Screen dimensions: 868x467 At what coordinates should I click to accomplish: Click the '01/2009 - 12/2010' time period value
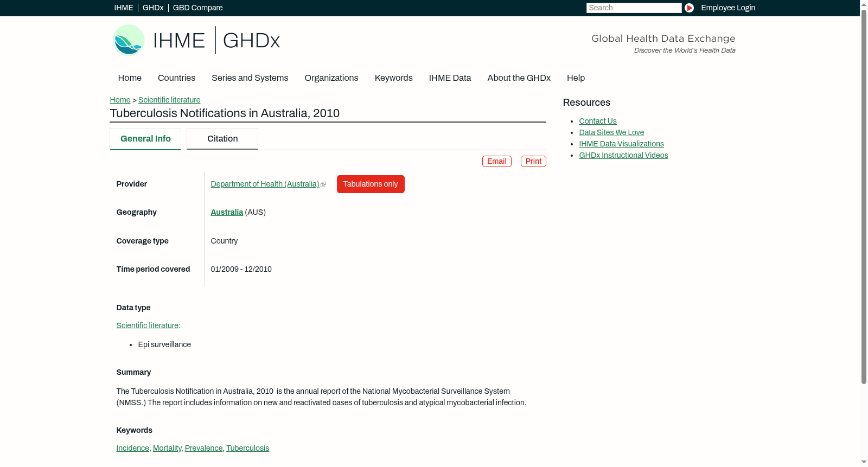pos(241,269)
